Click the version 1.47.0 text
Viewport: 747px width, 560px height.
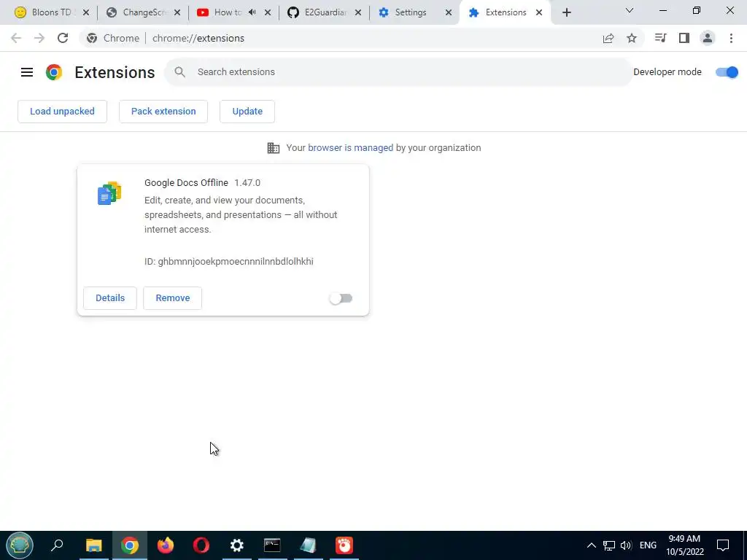[247, 183]
